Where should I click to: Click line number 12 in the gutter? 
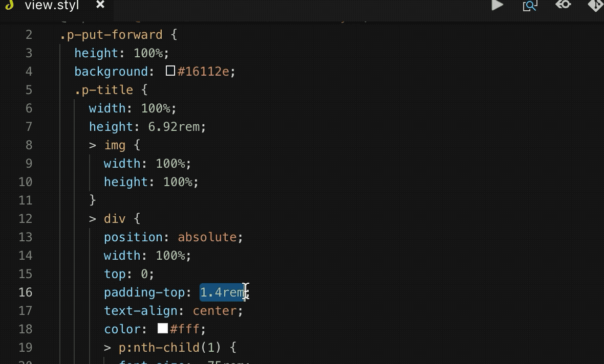(26, 219)
